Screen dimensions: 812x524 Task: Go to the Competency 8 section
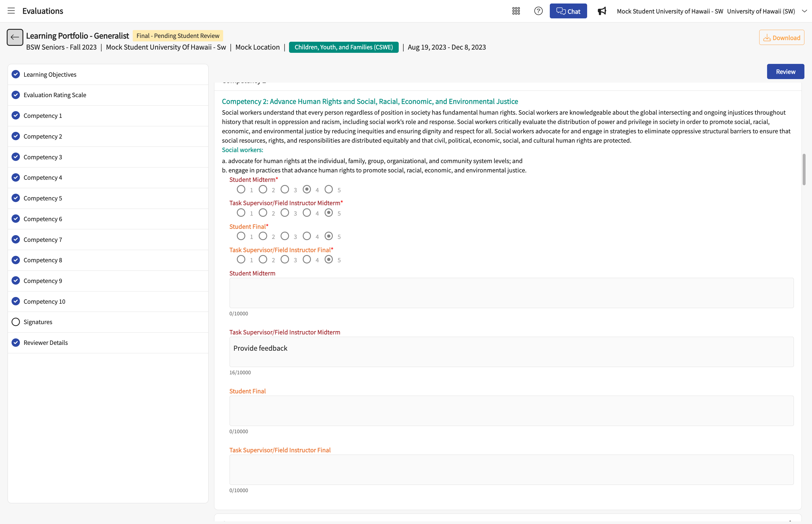pyautogui.click(x=108, y=260)
